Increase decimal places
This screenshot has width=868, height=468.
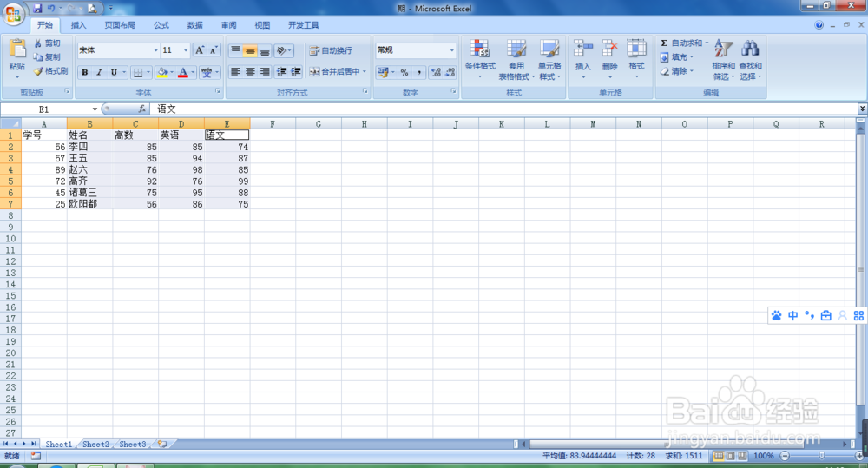pyautogui.click(x=436, y=72)
